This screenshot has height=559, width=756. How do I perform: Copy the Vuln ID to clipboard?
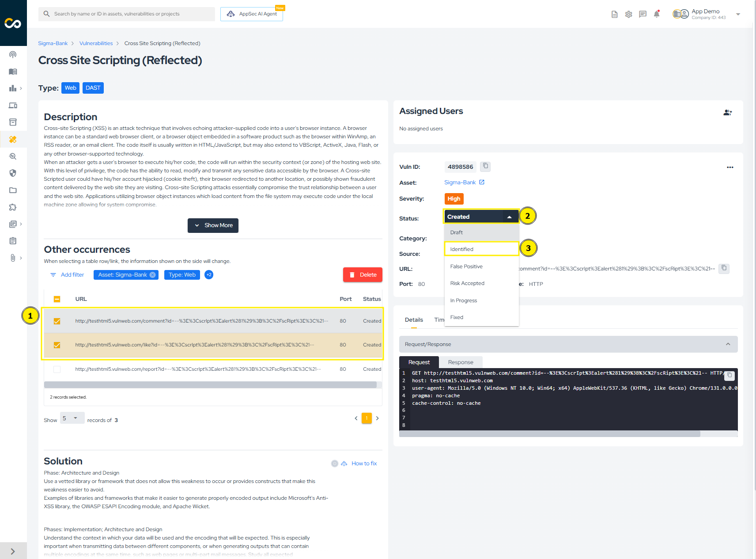pyautogui.click(x=485, y=166)
